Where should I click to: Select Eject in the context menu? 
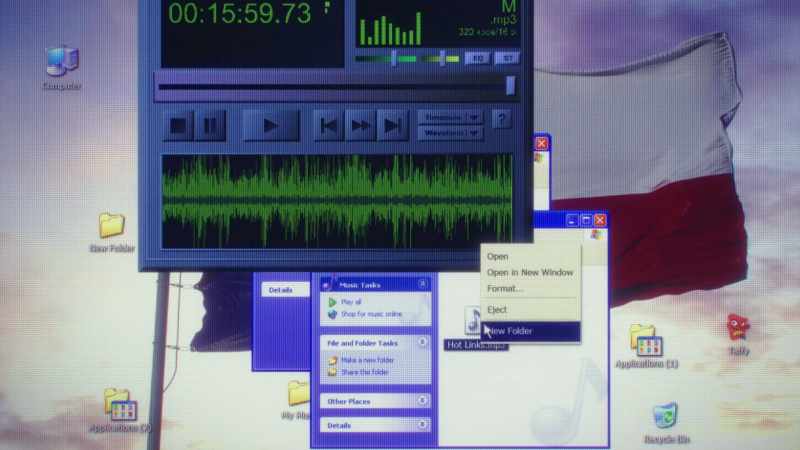click(x=497, y=310)
